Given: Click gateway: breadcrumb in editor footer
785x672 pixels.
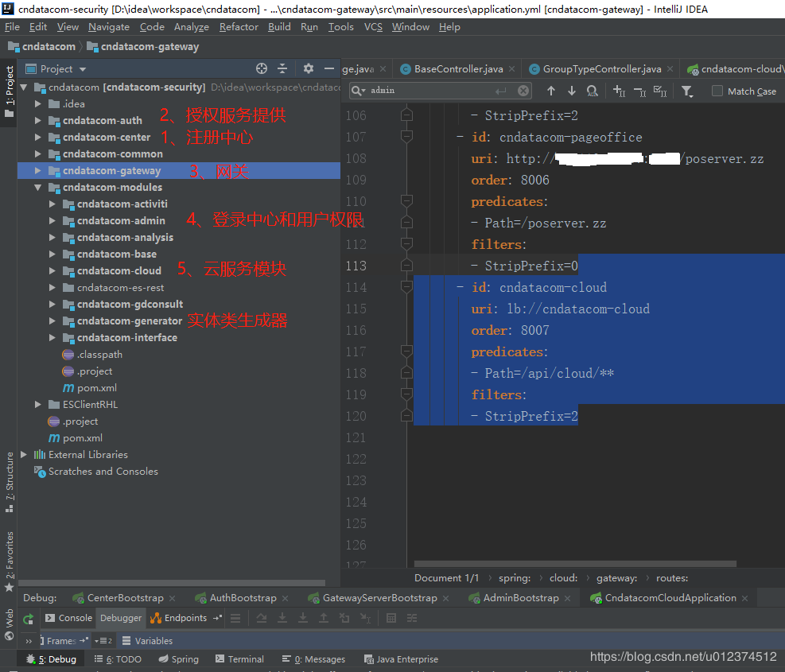Looking at the screenshot, I should tap(617, 578).
